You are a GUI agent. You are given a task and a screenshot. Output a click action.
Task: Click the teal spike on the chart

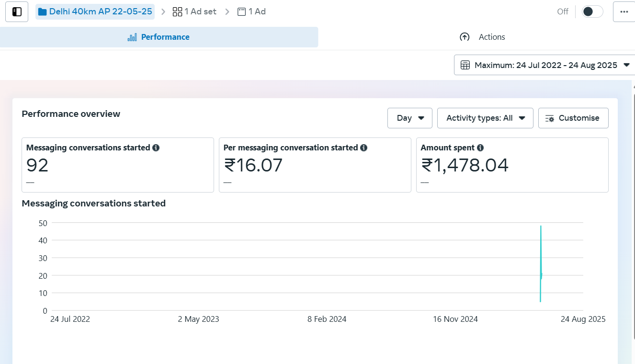tap(541, 263)
